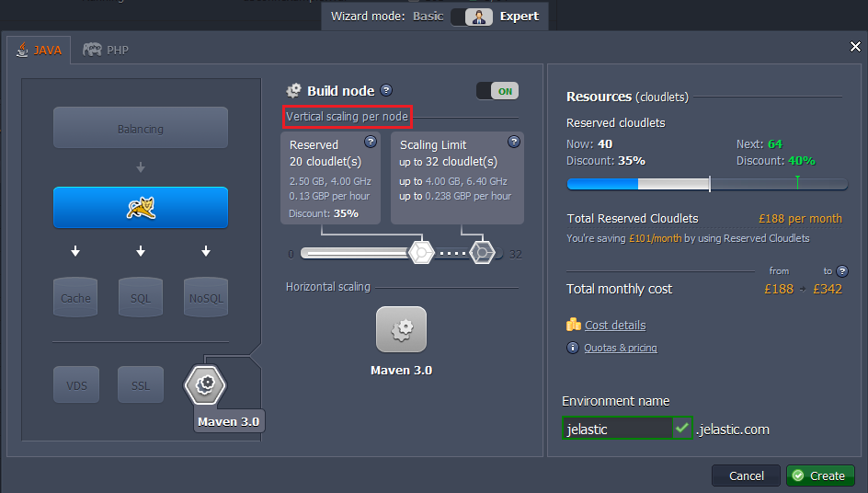Click the Scaling Limit slider handle
The height and width of the screenshot is (493, 868).
(x=482, y=253)
